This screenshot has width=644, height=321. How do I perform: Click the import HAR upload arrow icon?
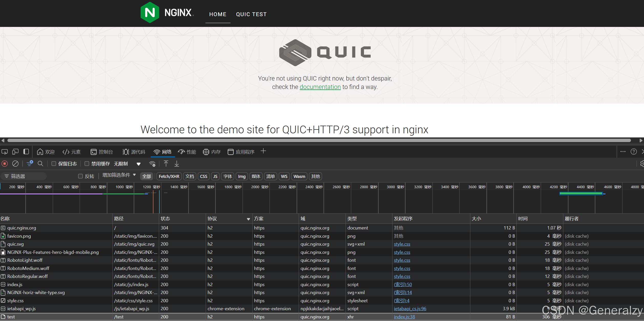coord(166,164)
